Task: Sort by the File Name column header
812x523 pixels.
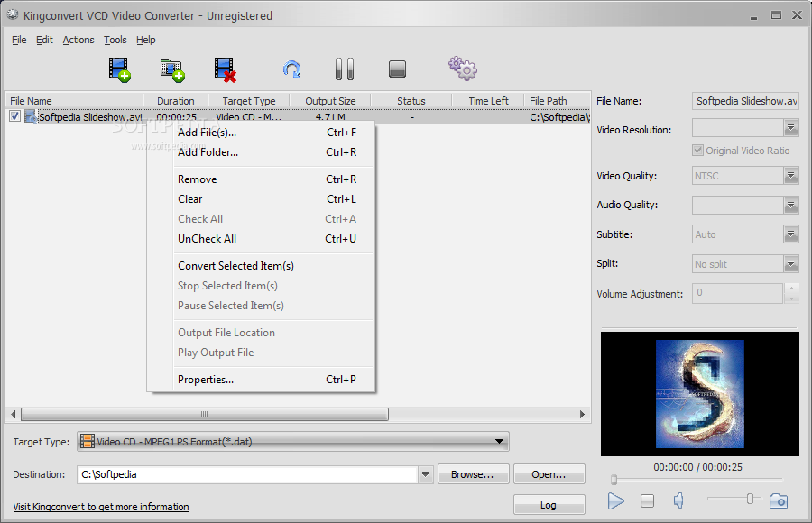Action: [74, 101]
